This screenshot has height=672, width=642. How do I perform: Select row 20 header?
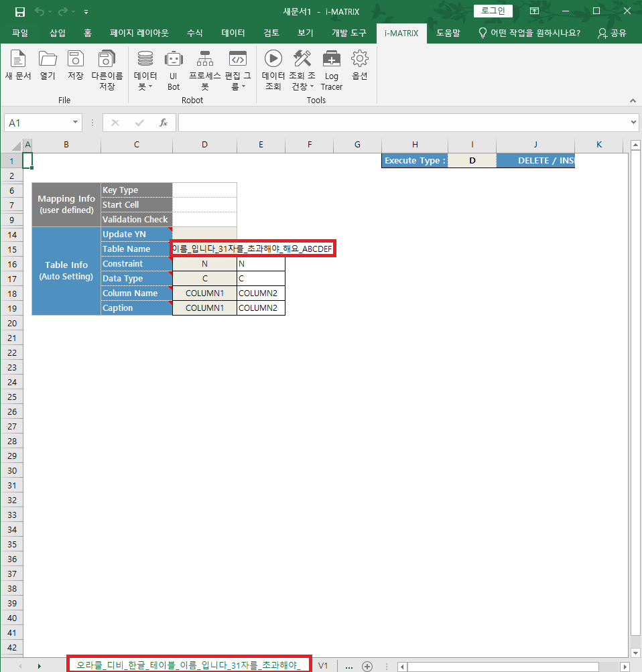[12, 323]
